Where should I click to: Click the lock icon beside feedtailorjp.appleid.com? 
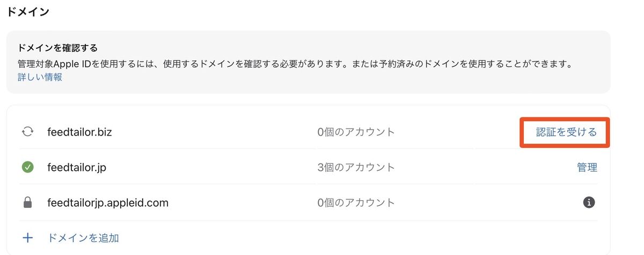coord(27,203)
